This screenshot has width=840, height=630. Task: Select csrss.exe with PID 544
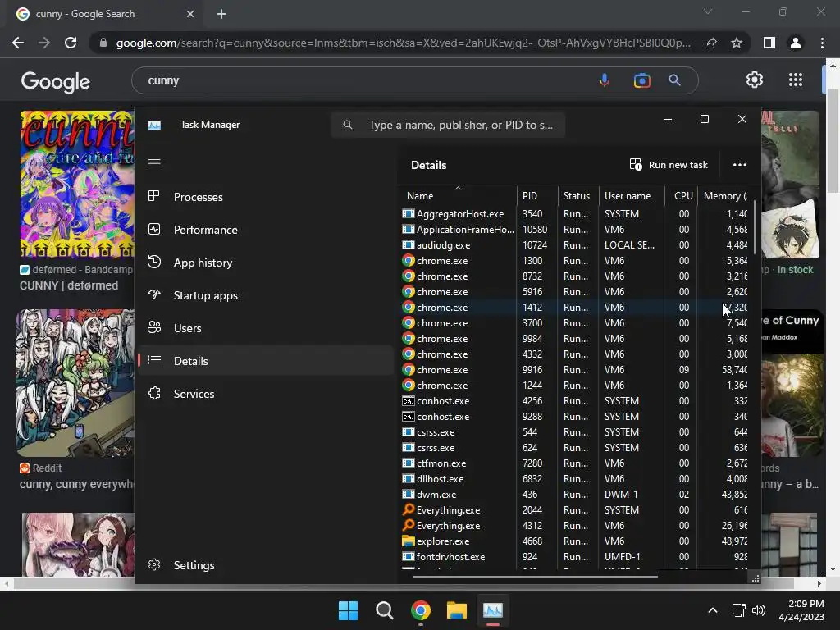click(x=575, y=431)
